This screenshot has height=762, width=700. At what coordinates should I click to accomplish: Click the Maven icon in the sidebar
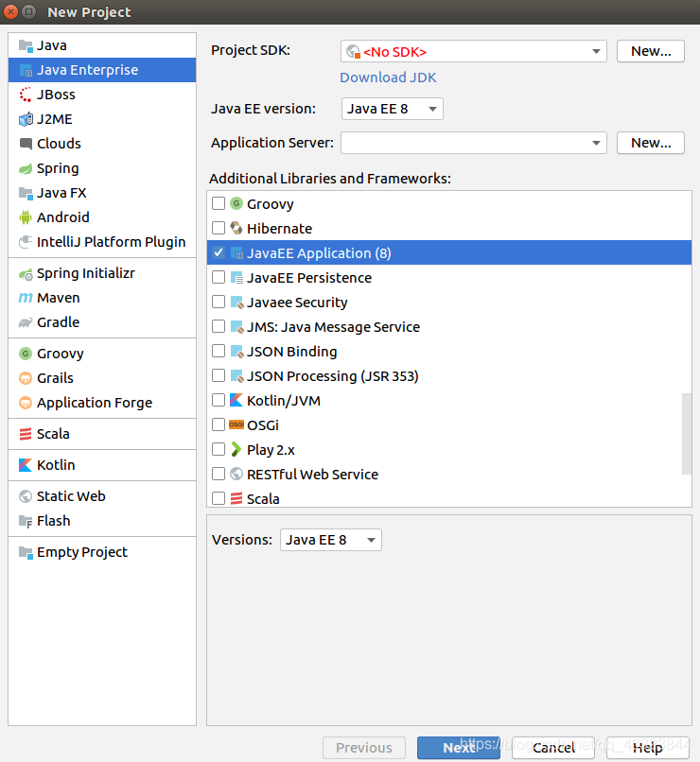pyautogui.click(x=26, y=298)
